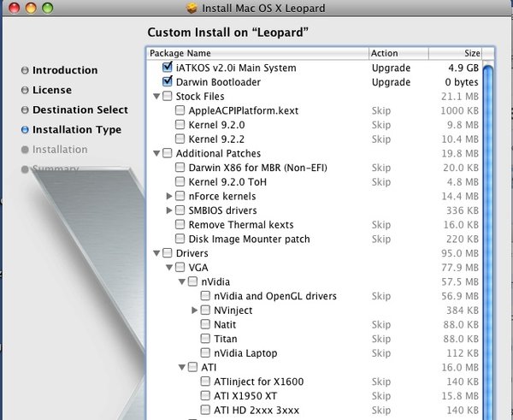Check the Stock Files group checkbox
This screenshot has height=420, width=513.
(x=168, y=97)
